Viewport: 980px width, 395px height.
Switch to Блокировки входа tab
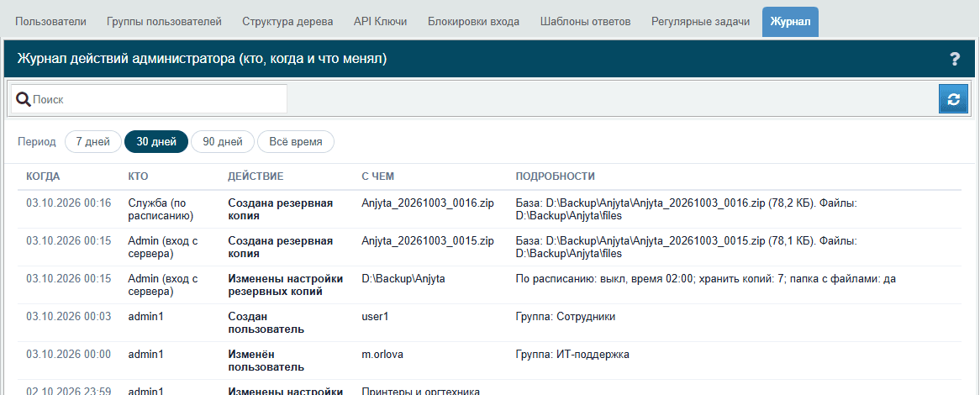pyautogui.click(x=474, y=22)
